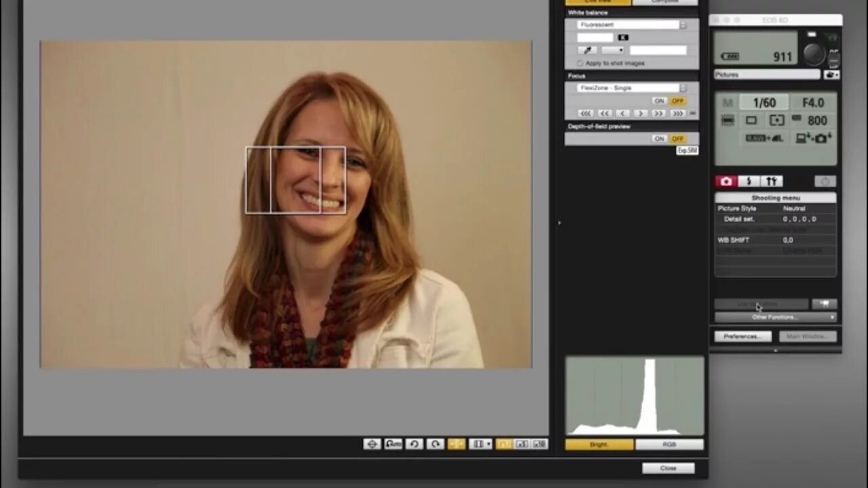Move focus with double-right arrows
Image resolution: width=868 pixels, height=488 pixels.
tap(658, 113)
